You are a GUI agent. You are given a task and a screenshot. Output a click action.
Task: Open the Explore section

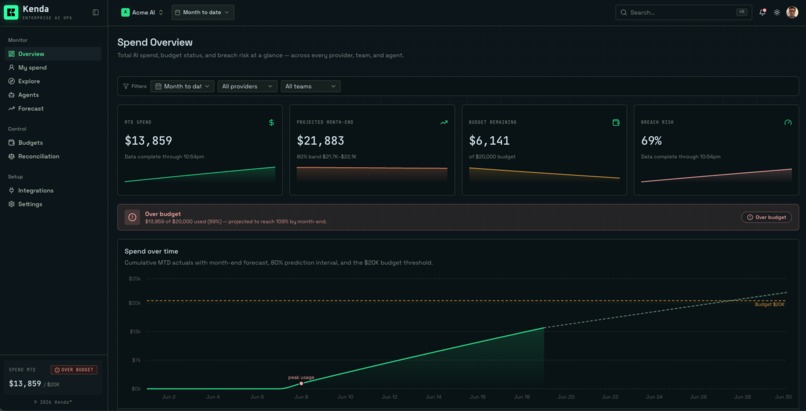[53, 81]
